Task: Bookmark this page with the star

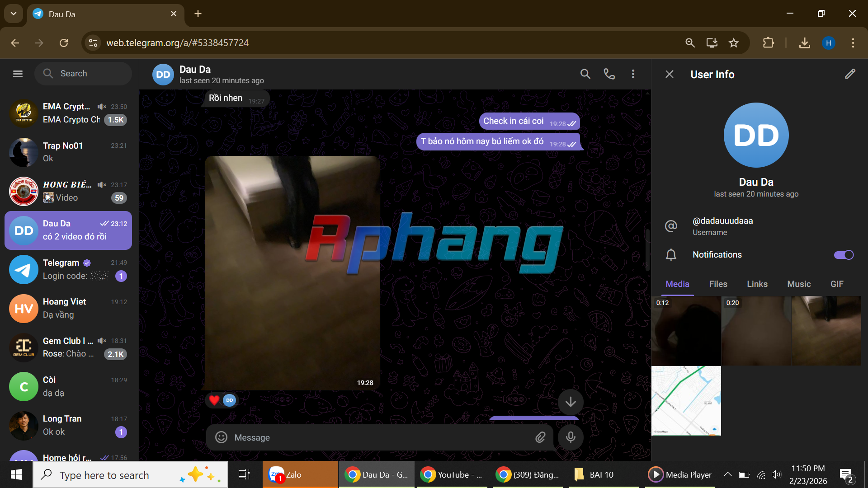Action: [x=734, y=43]
